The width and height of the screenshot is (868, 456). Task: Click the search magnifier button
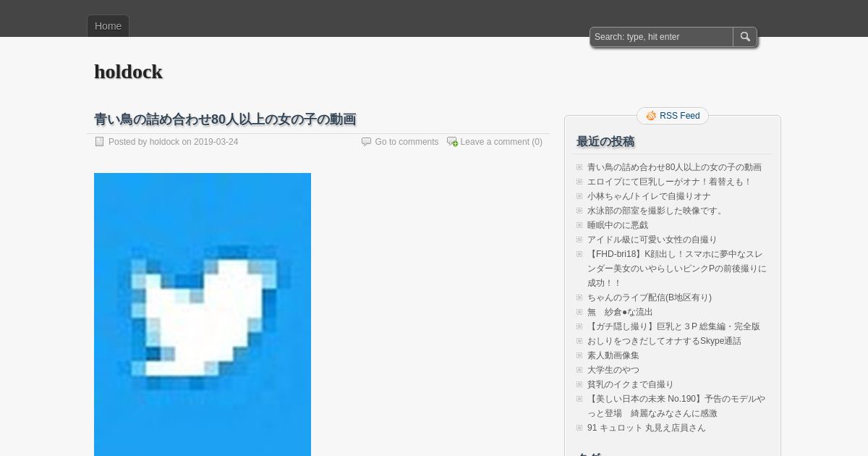coord(745,37)
